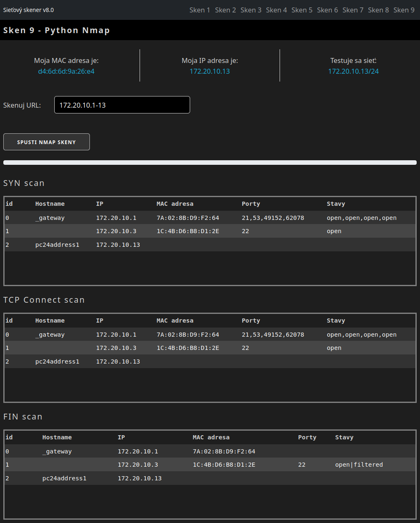The width and height of the screenshot is (420, 523).
Task: Open the Sken 1 tab
Action: [x=200, y=10]
